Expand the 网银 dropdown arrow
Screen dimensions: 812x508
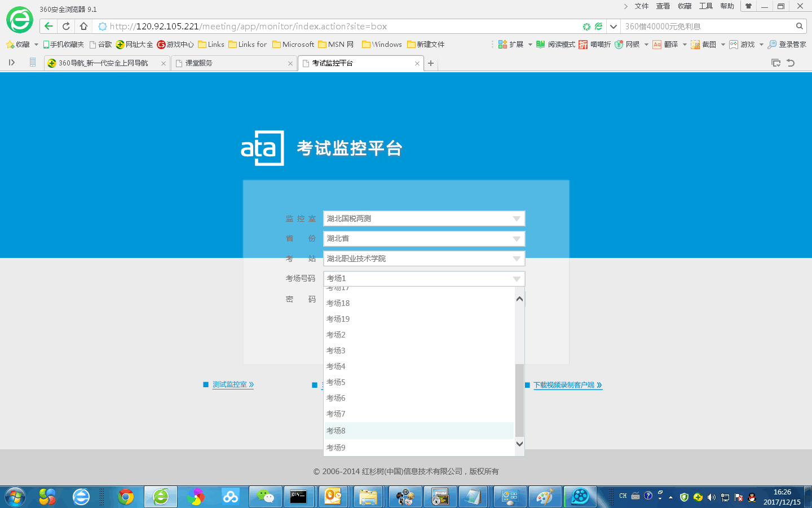point(646,45)
